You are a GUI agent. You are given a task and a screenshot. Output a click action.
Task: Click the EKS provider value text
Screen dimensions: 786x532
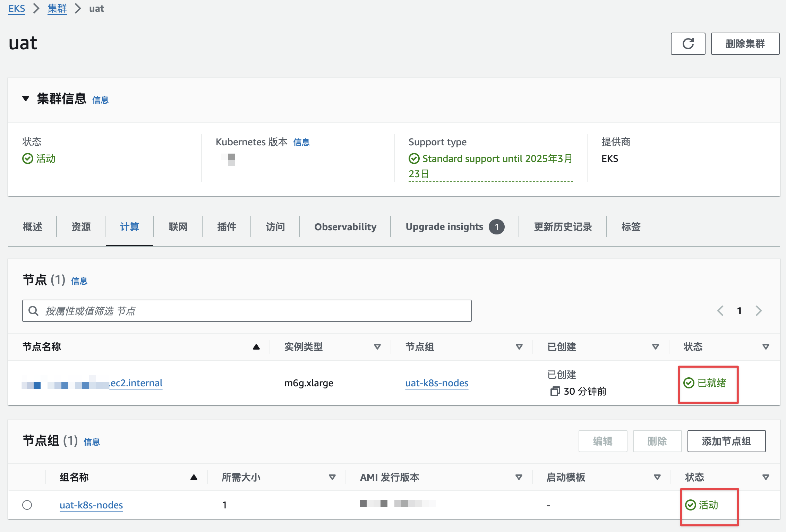(610, 159)
